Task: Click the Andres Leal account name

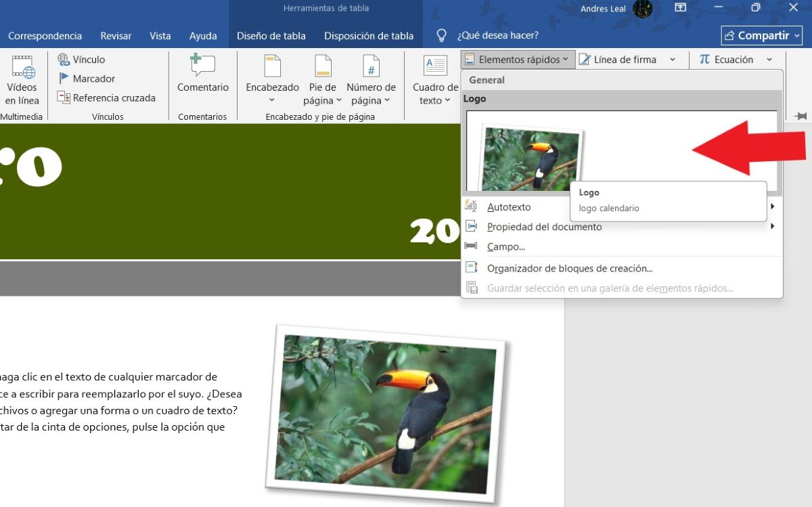Action: coord(603,9)
